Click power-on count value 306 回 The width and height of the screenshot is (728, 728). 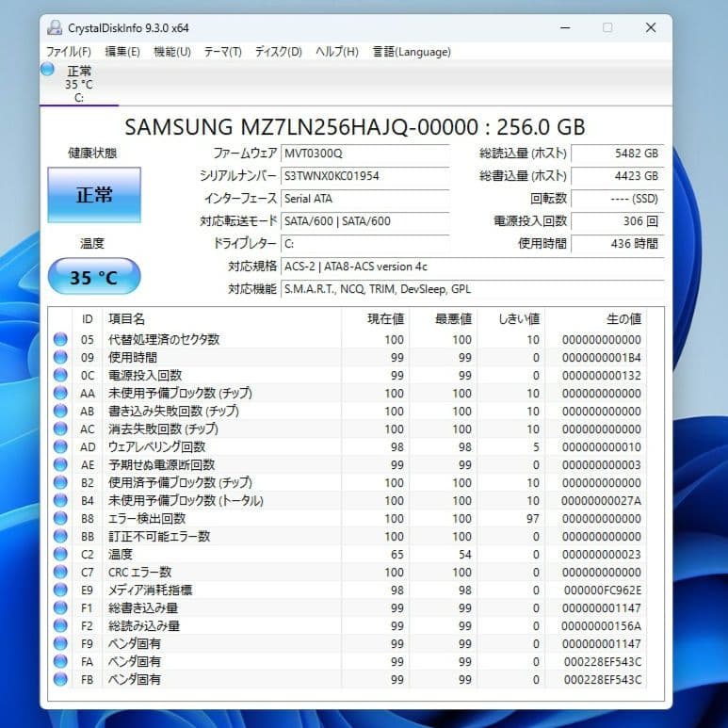618,221
